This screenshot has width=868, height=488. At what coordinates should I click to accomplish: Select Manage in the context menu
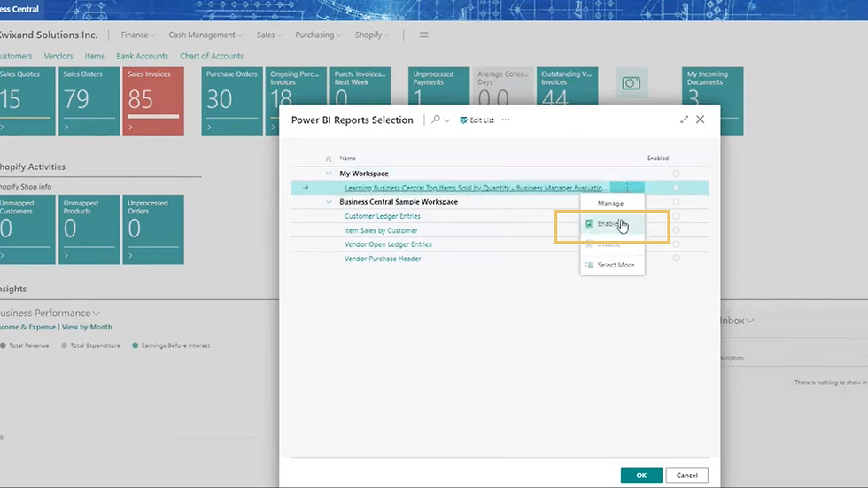pos(612,204)
